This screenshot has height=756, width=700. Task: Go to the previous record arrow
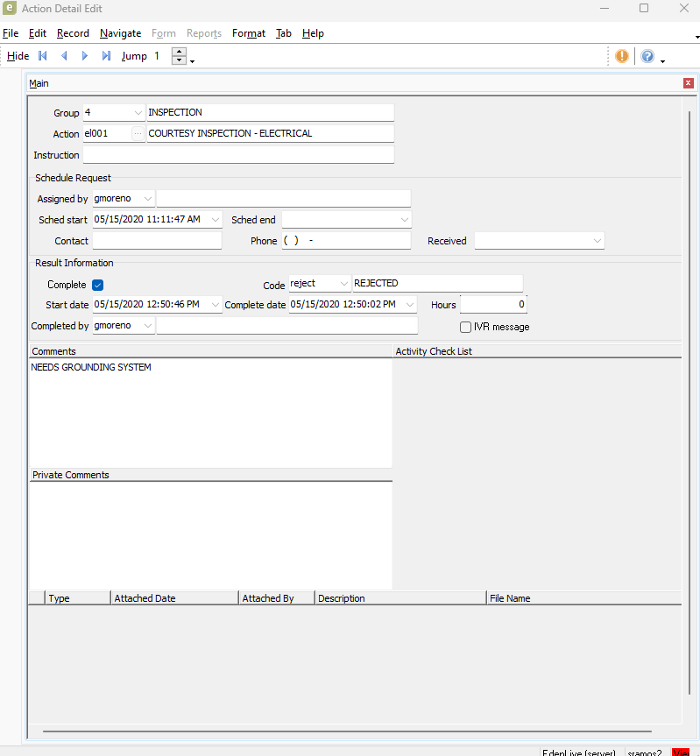click(x=64, y=56)
